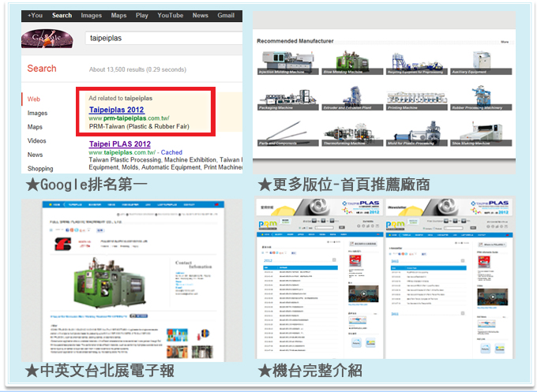Click the More link beside Recommended Manufacturer
The height and width of the screenshot is (392, 537).
505,42
